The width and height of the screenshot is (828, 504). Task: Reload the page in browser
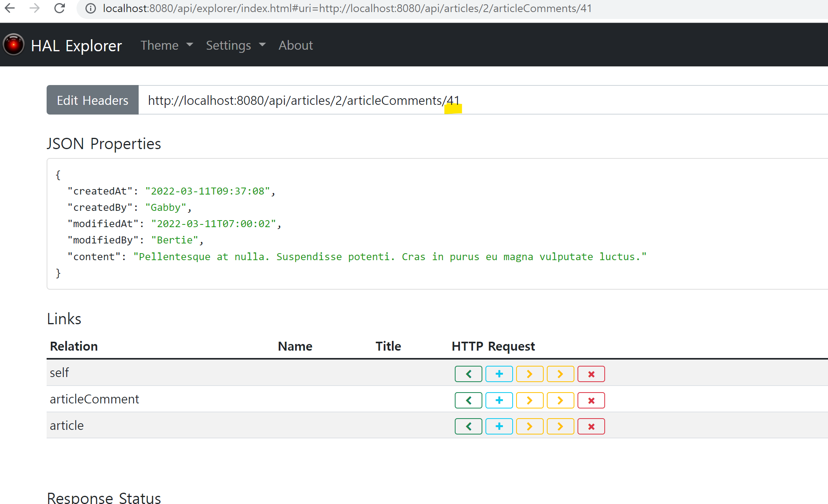[x=59, y=8]
